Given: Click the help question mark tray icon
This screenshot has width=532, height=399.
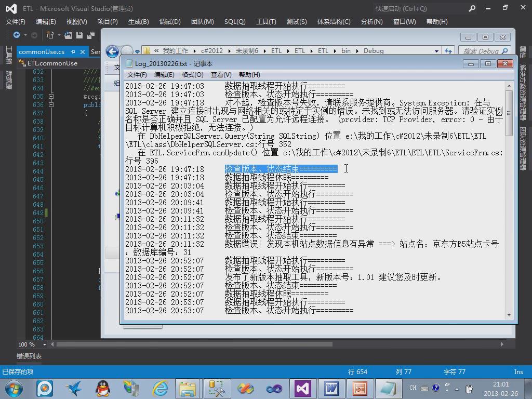Looking at the screenshot, I should point(436,388).
